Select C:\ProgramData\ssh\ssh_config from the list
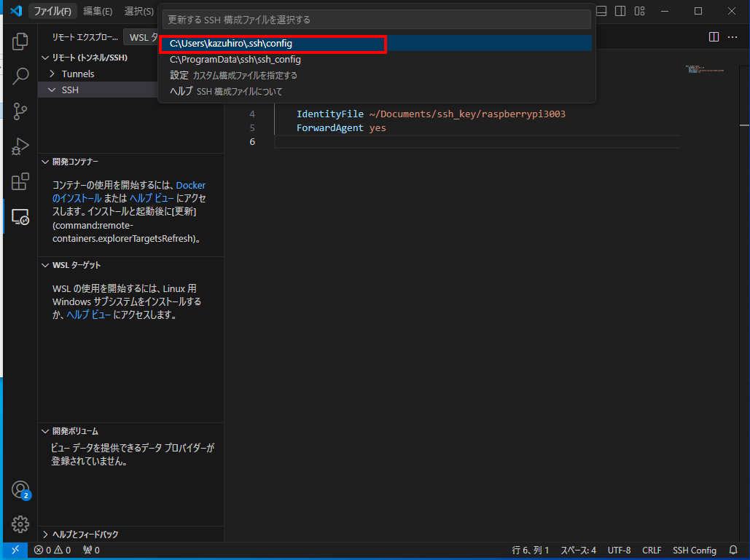This screenshot has height=560, width=750. pyautogui.click(x=224, y=60)
